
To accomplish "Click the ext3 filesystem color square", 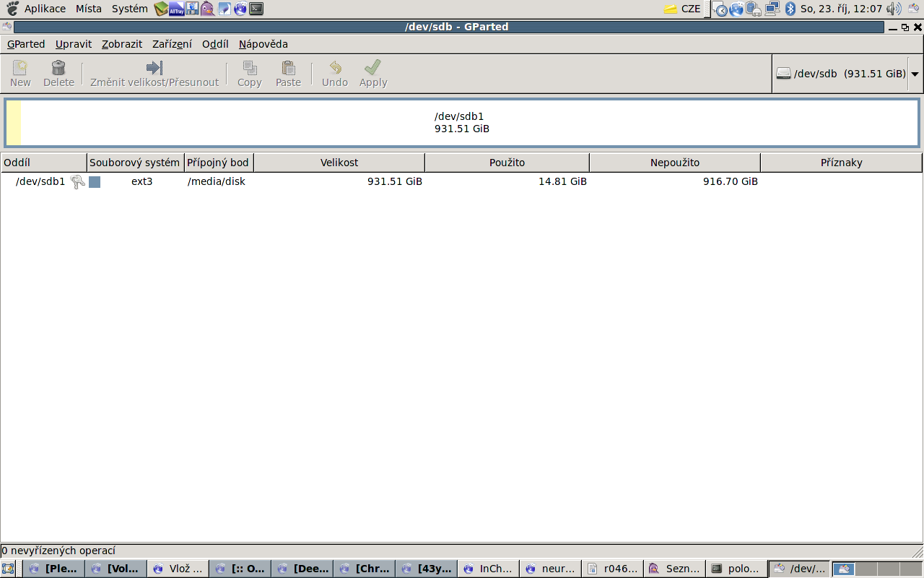I will (95, 182).
